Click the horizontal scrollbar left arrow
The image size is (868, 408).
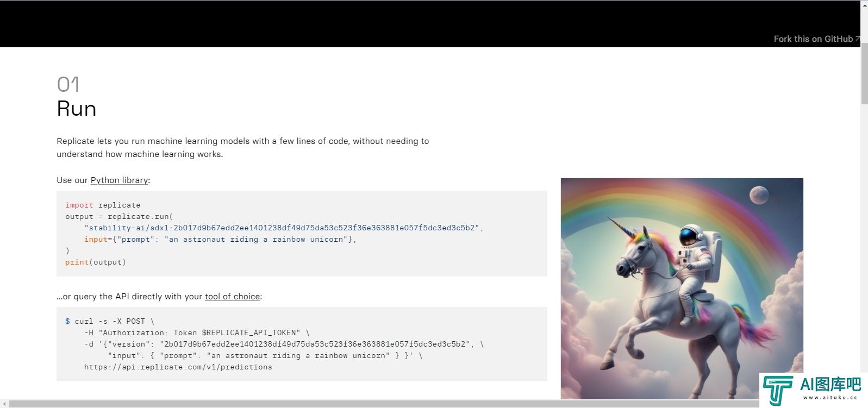[x=4, y=404]
